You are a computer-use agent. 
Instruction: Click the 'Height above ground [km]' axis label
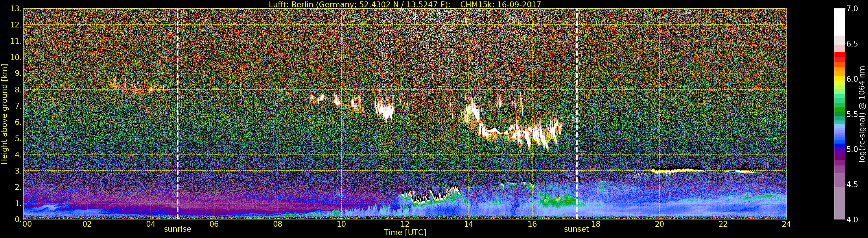click(4, 114)
